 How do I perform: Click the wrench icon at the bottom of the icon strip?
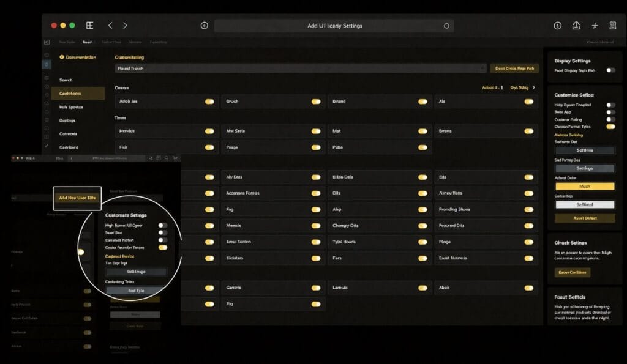(x=47, y=146)
